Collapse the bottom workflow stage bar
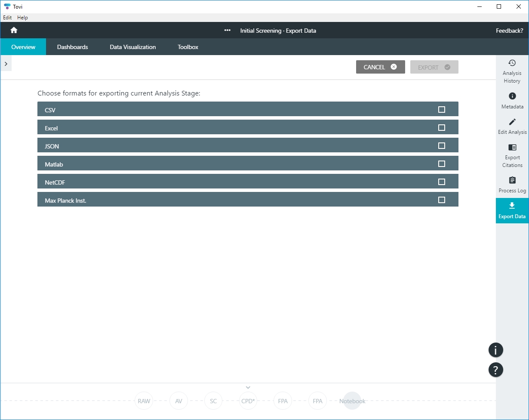529x420 pixels. (x=248, y=388)
